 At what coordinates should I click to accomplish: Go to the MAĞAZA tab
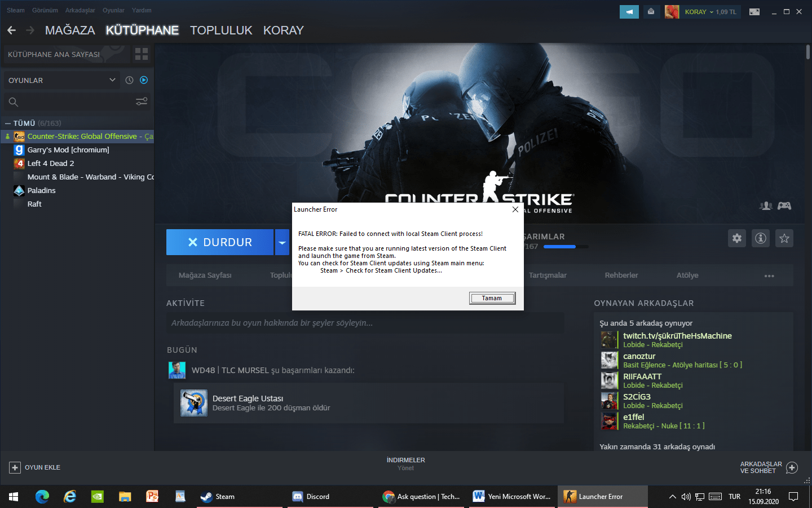(x=70, y=30)
